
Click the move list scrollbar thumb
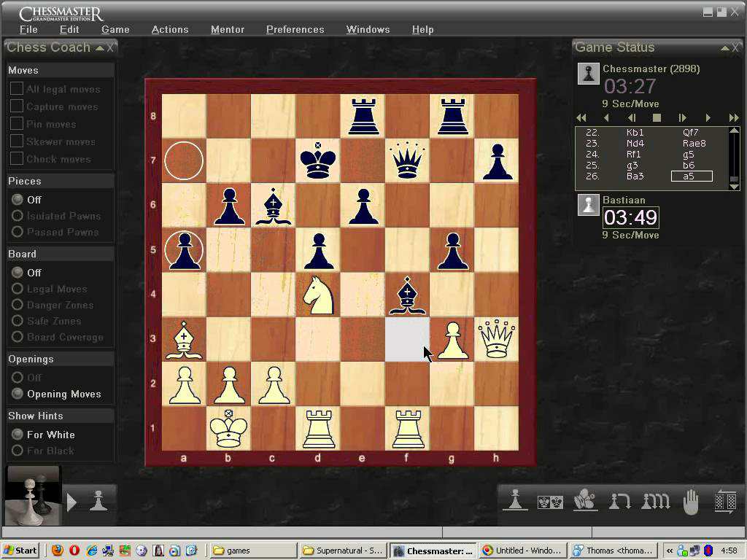734,179
